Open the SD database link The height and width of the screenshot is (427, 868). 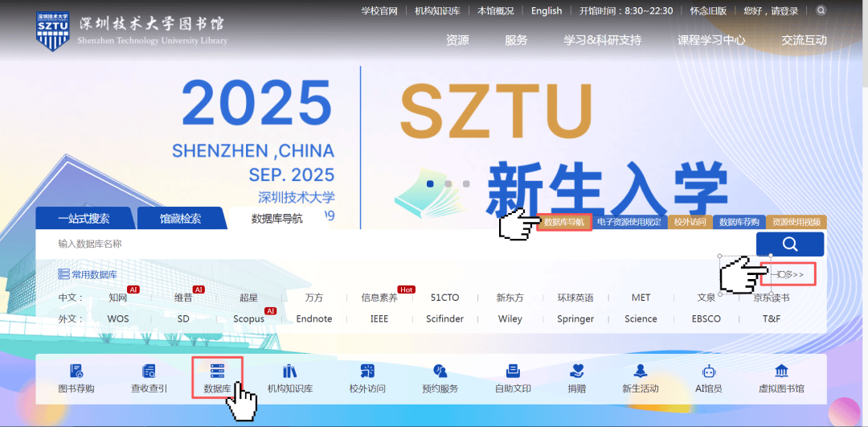(x=183, y=319)
